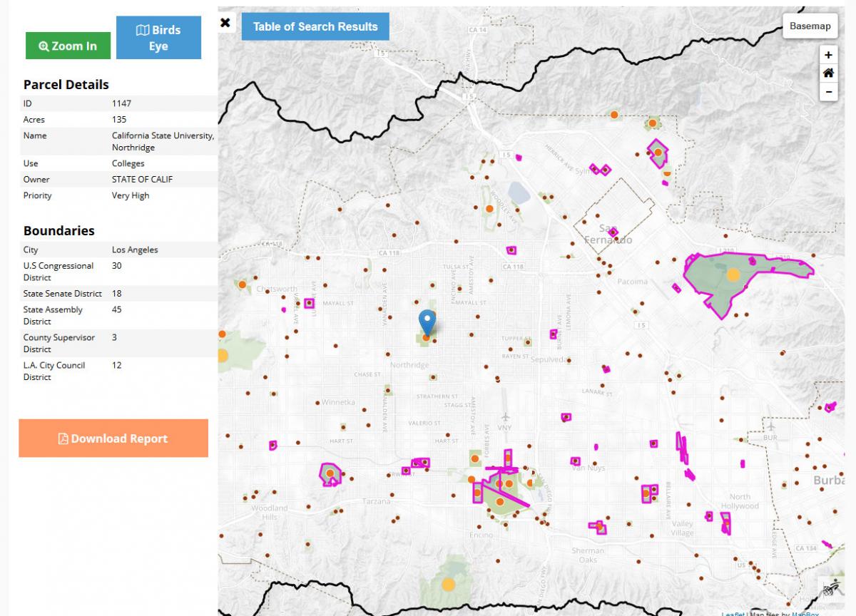Select L.A. City Council District value 12

click(x=117, y=365)
